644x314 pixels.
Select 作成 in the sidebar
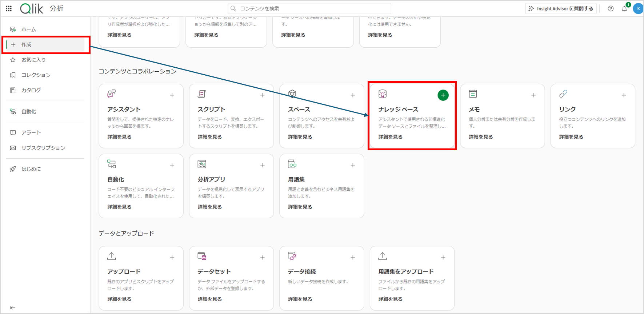click(26, 44)
